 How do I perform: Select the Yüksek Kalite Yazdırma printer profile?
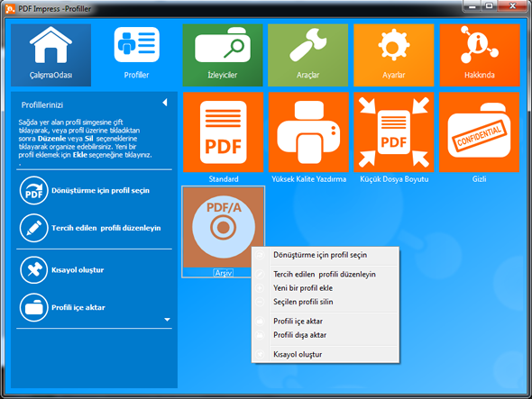pyautogui.click(x=308, y=132)
